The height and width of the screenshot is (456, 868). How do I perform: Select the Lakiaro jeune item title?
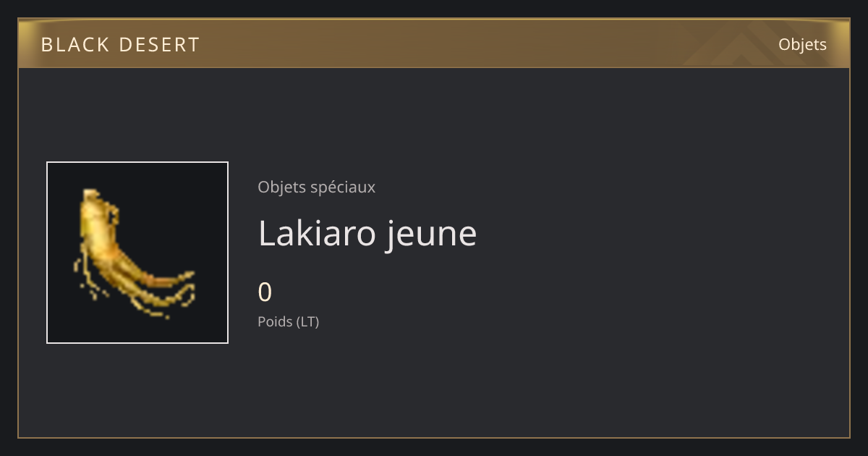[367, 234]
